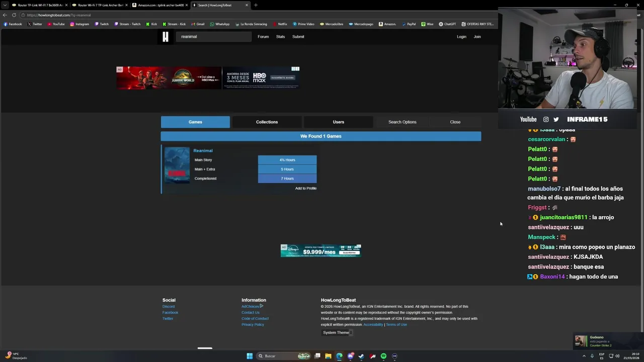Open the Reanimal game title link

[x=203, y=150]
